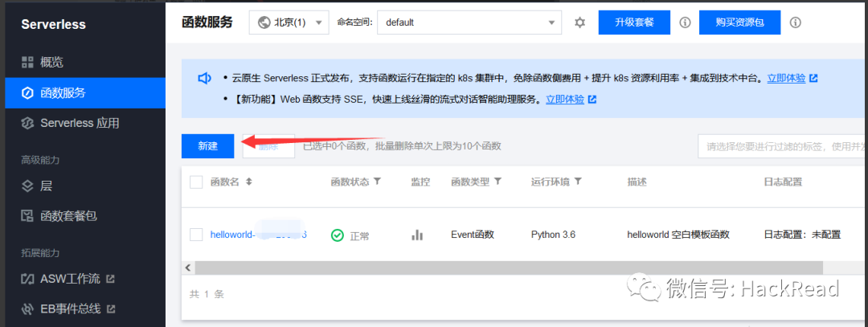Focus the tag filter search field
Image resolution: width=868 pixels, height=327 pixels.
tap(783, 146)
